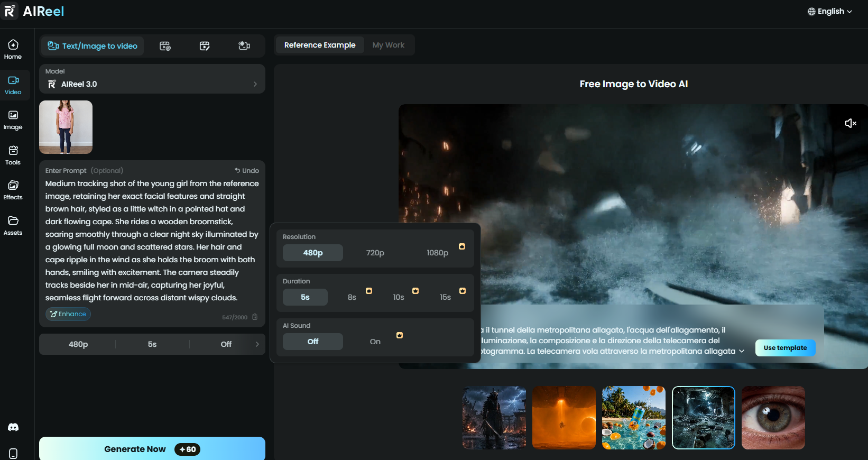Expand the AIReel 3.0 model selector
The height and width of the screenshot is (460, 868).
point(152,79)
